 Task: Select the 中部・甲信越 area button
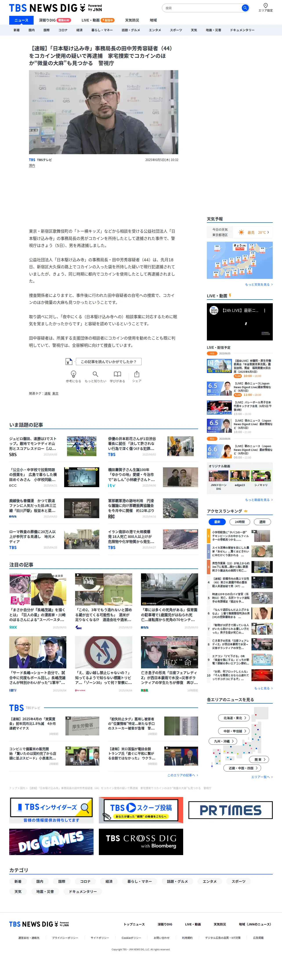point(234,731)
